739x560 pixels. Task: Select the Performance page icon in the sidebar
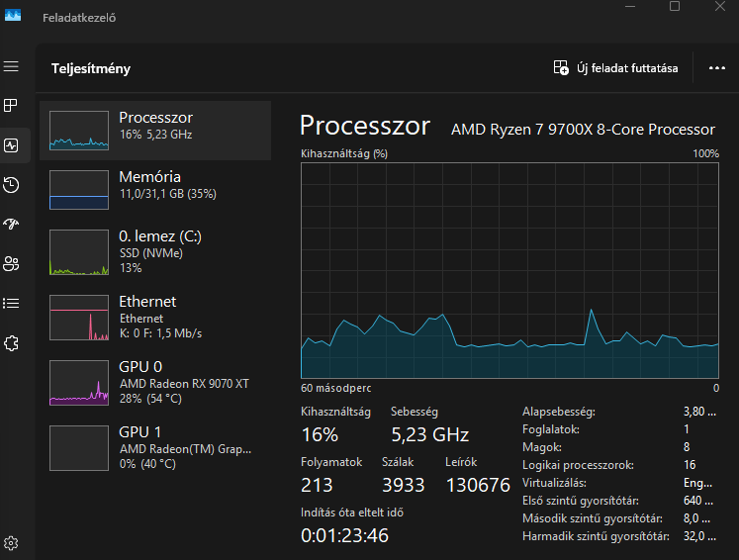[11, 145]
